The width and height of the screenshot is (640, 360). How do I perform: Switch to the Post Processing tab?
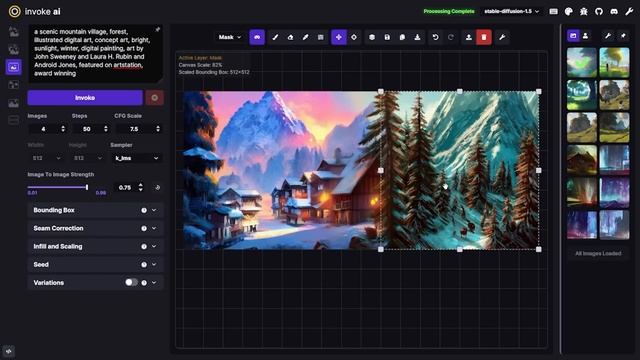coord(13,103)
